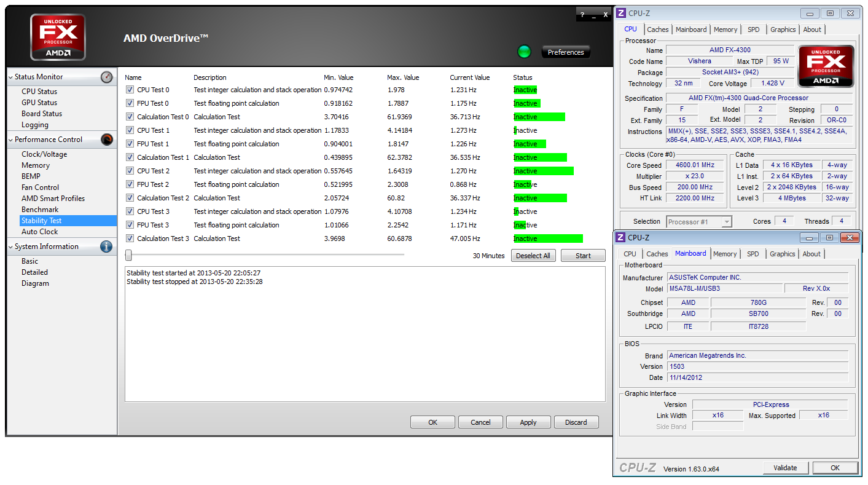Open the Benchmark page
Viewport: 868px width, 485px height.
coord(40,210)
